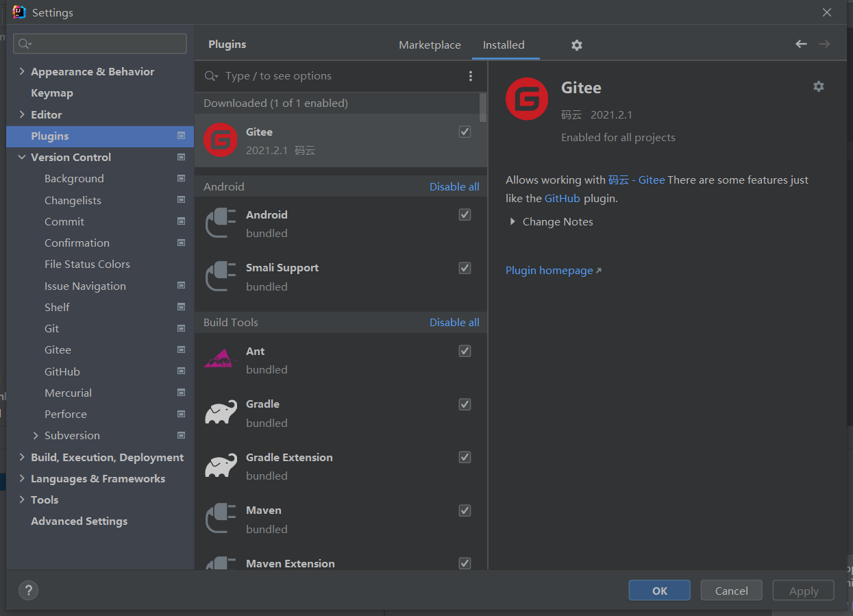Viewport: 853px width, 616px height.
Task: Click project-level icon next to Plugins
Action: 181,136
